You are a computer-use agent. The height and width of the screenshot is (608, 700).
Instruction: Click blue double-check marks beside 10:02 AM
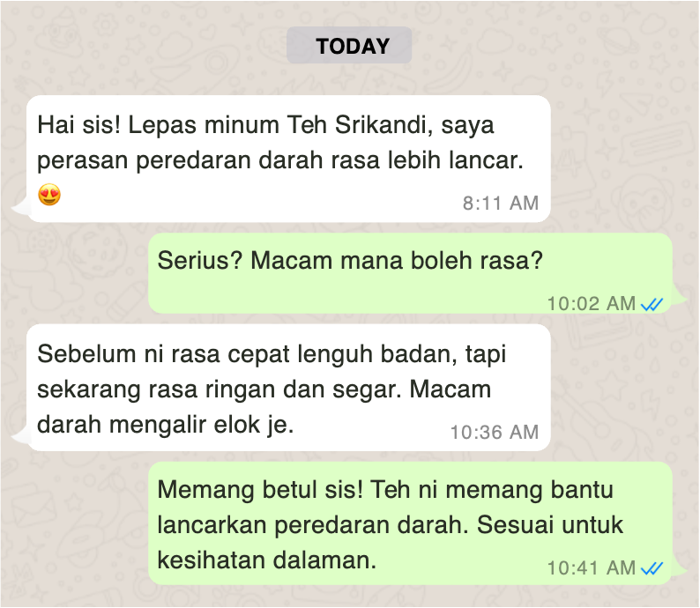[652, 305]
